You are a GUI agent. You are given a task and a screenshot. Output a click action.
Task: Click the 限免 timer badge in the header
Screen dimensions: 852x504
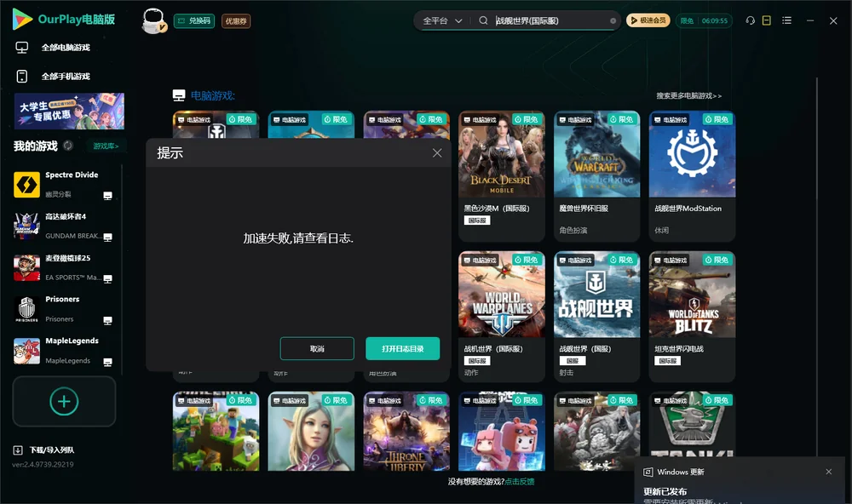click(704, 20)
